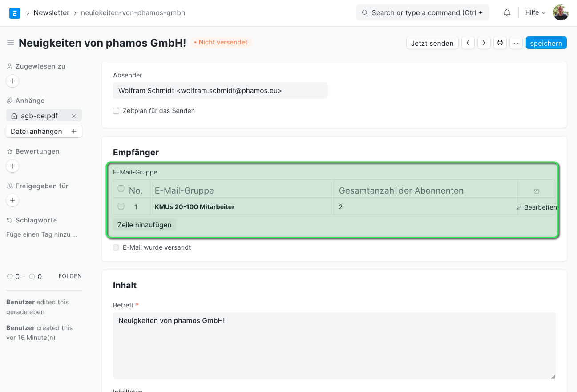Click the title Neuigkeiten von phamos GmbH!
Screen dimensions: 577x392
point(102,43)
